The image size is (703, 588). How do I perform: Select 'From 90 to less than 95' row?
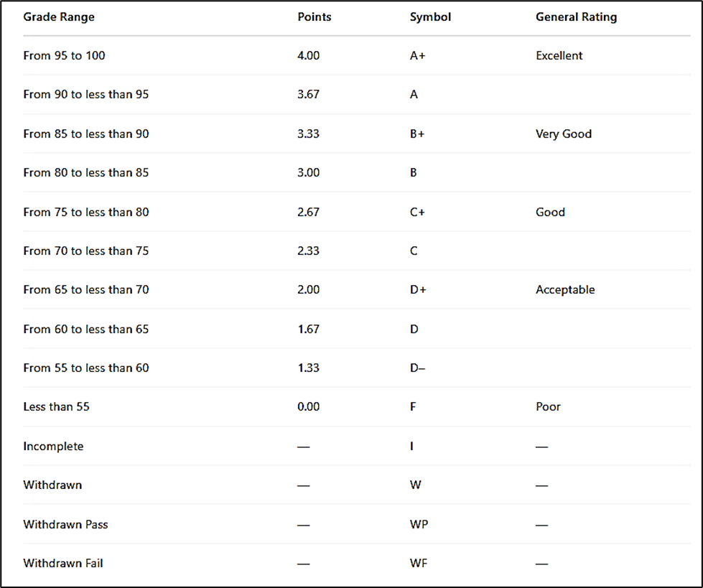[x=86, y=94]
